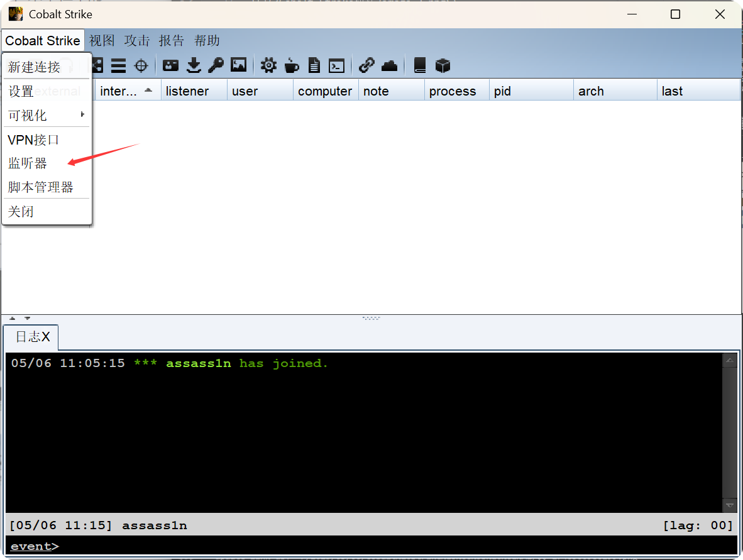Sort by the last column
743x560 pixels.
pos(699,91)
